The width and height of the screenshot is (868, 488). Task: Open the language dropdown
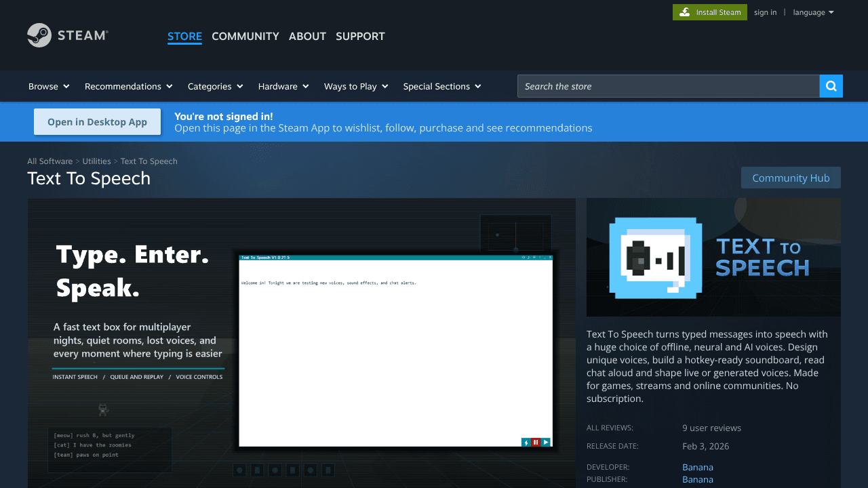click(813, 12)
